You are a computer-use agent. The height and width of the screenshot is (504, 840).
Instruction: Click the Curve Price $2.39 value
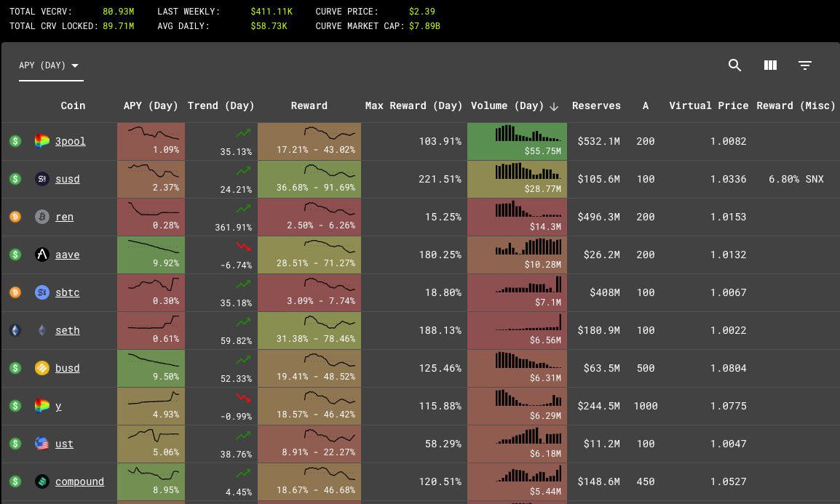[422, 11]
